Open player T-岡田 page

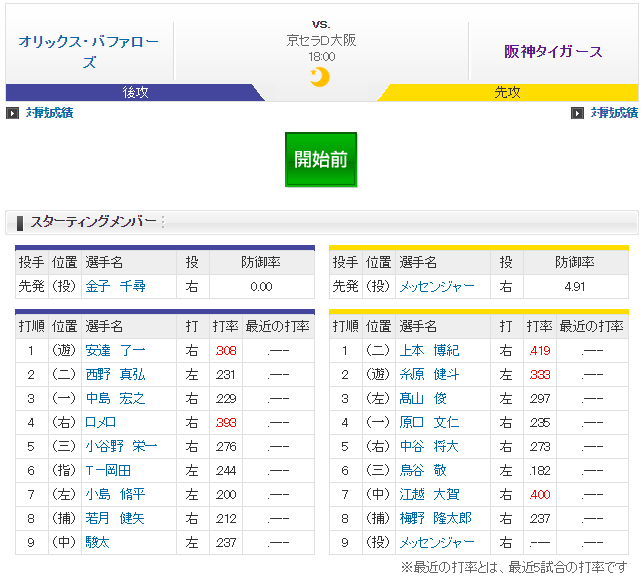point(108,470)
